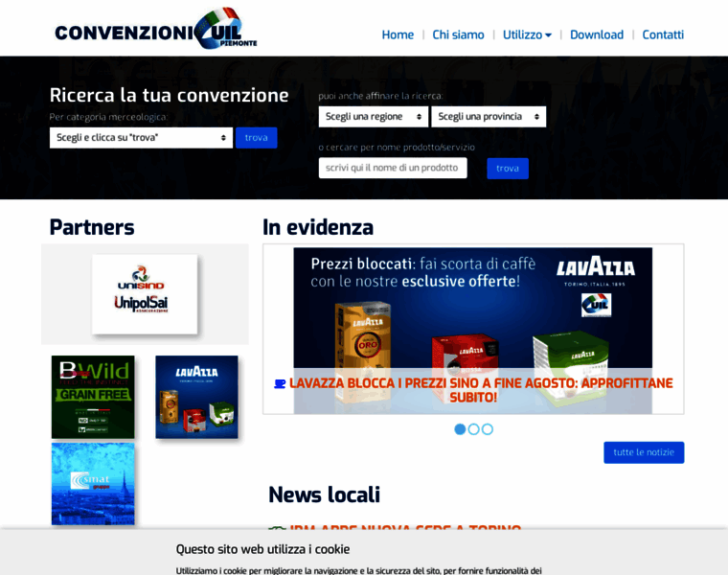Click the Questo sito web utilizza i cookie title
This screenshot has width=728, height=575.
tap(262, 549)
